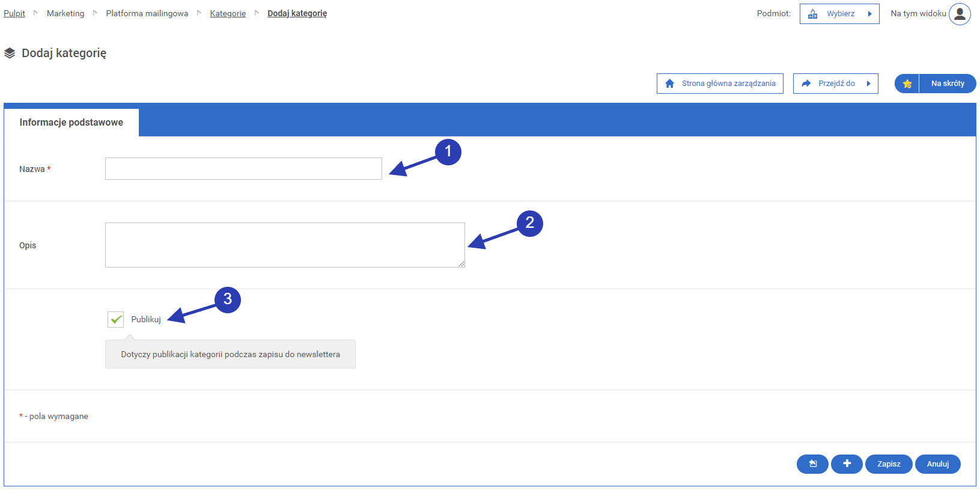The width and height of the screenshot is (980, 490).
Task: Select the Informacje podstawowe tab
Action: coord(71,122)
